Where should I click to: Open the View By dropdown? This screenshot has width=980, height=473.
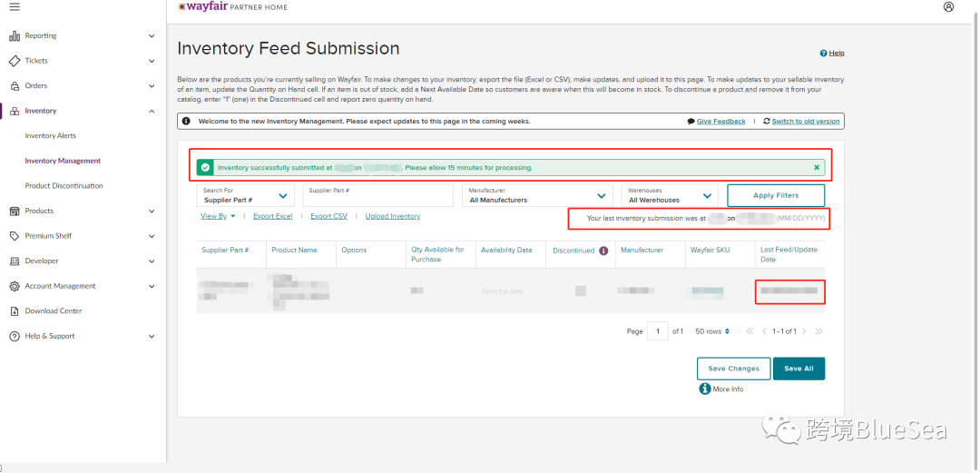tap(218, 216)
